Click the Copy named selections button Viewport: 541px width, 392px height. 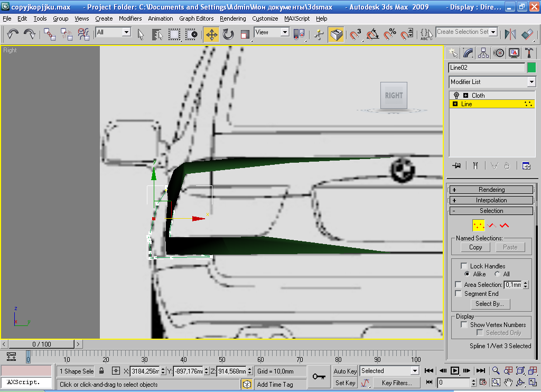(475, 247)
